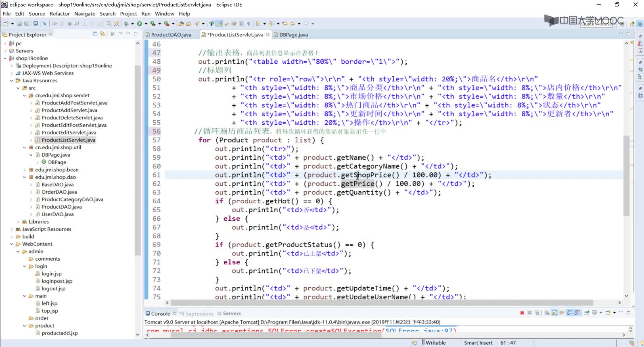Viewport: 644px width, 347px height.
Task: Expand the Servers node in tree
Action: pos(5,51)
